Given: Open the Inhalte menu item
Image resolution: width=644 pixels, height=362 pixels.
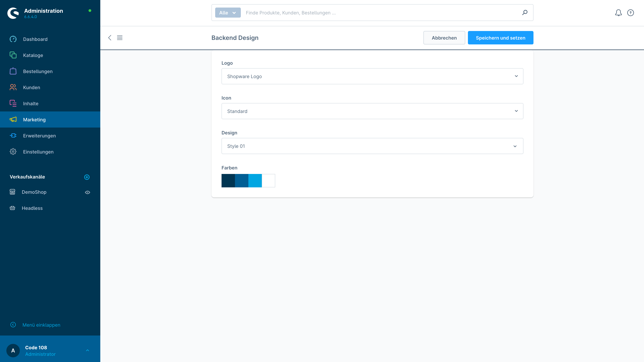Looking at the screenshot, I should click(50, 103).
